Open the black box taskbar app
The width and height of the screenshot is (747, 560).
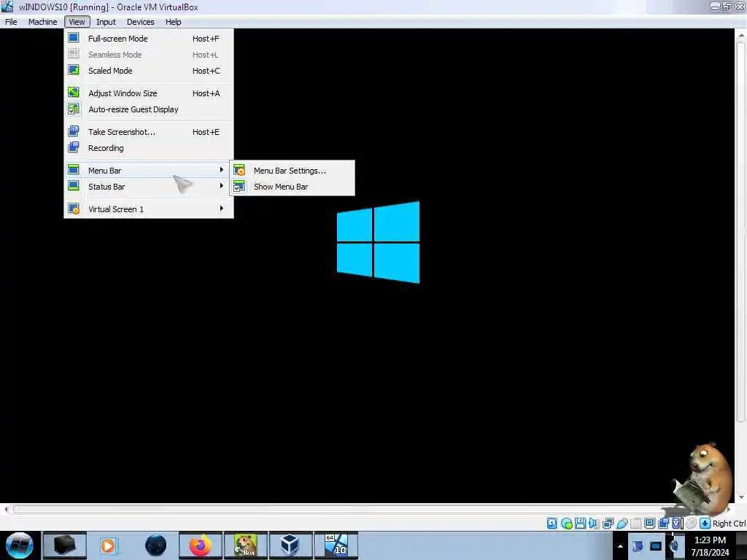[x=65, y=545]
